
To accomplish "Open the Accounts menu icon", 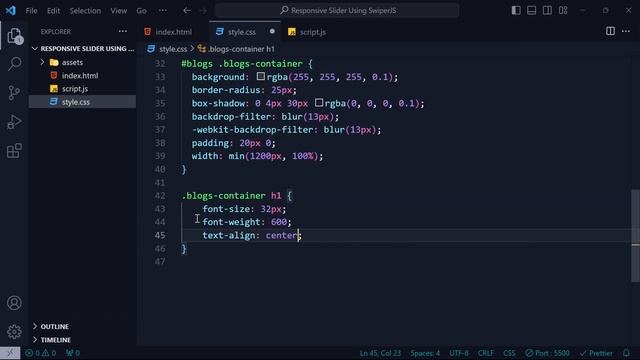I will click(x=14, y=303).
